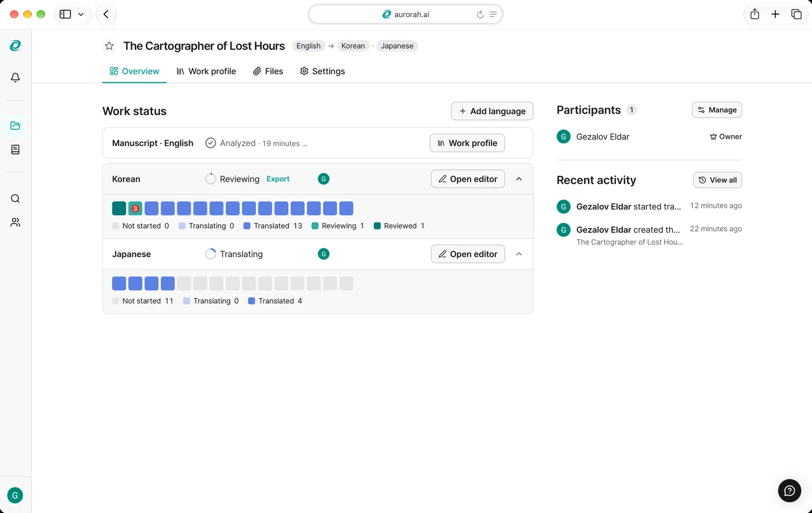This screenshot has height=513, width=812.
Task: Switch to the Files tab
Action: (268, 71)
